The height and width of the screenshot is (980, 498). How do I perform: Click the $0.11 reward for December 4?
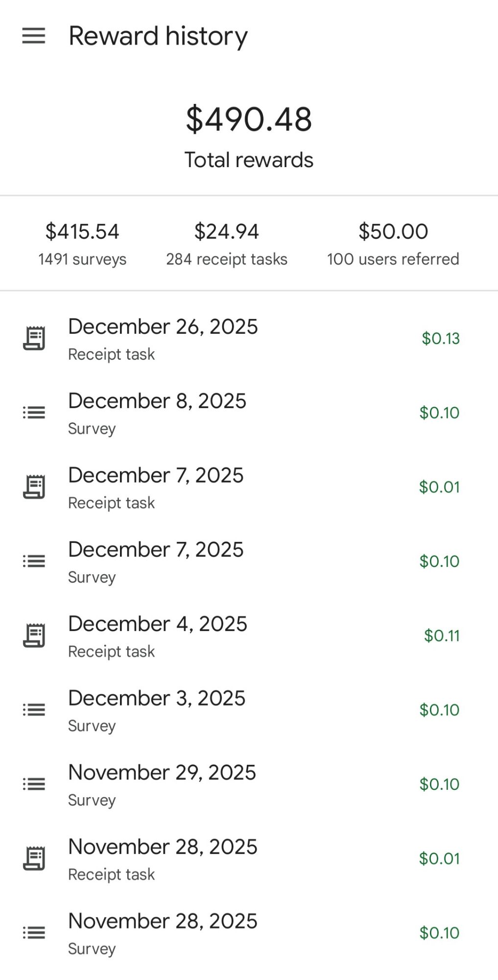(441, 636)
